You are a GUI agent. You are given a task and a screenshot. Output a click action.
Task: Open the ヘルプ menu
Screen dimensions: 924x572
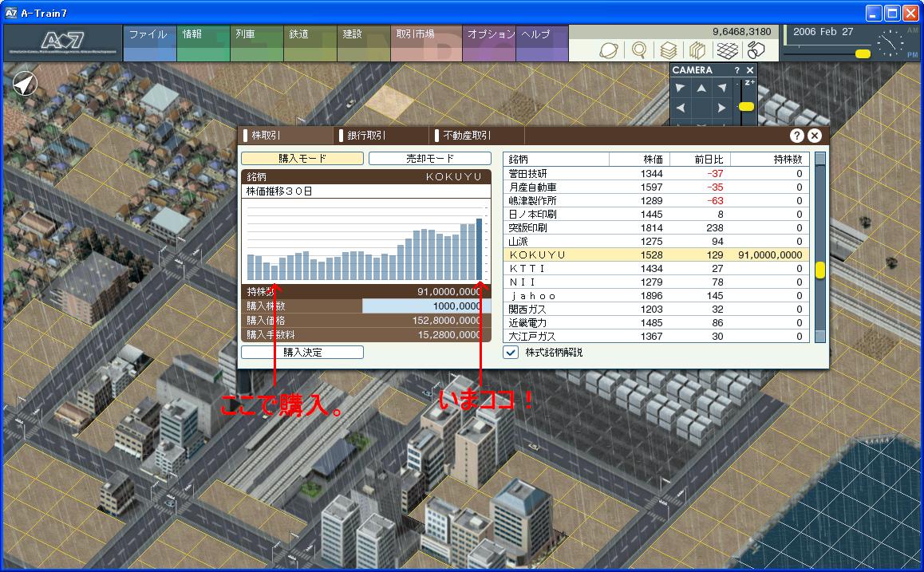tap(542, 43)
